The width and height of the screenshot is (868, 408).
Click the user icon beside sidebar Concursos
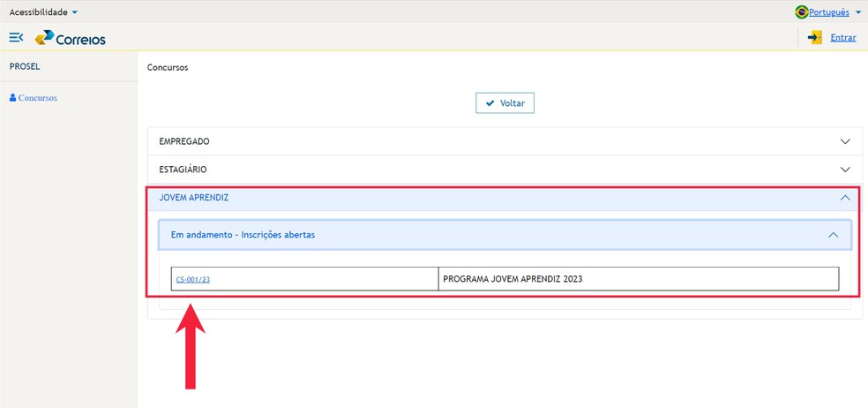[x=12, y=98]
